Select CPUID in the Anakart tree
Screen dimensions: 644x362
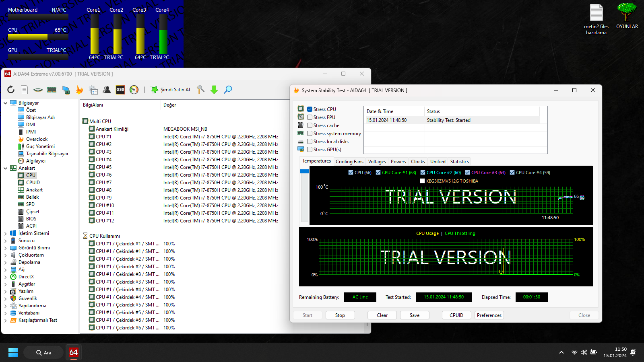tap(33, 183)
